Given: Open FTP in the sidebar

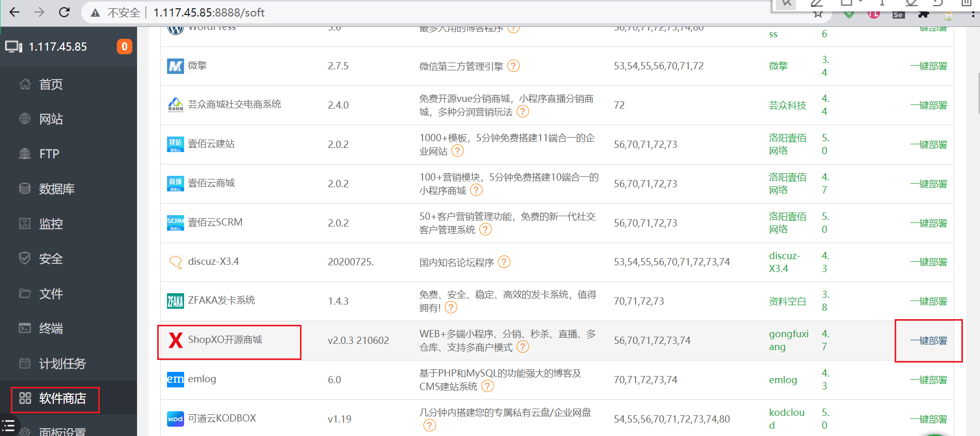Looking at the screenshot, I should 68,154.
